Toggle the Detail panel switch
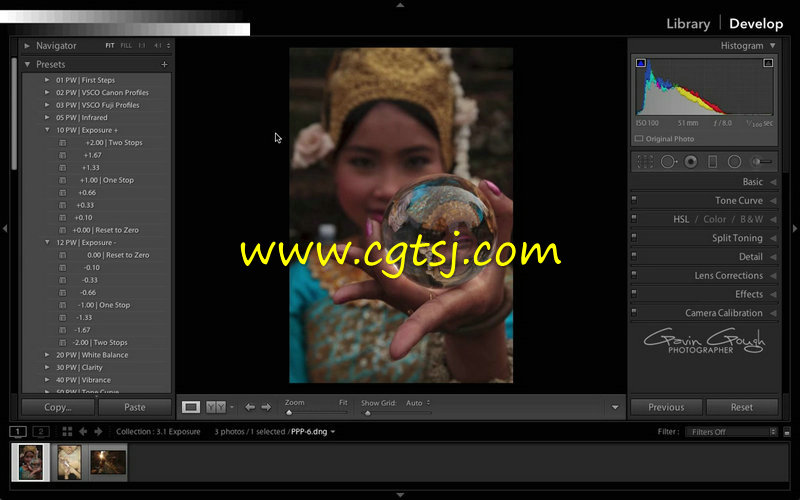Image resolution: width=800 pixels, height=500 pixels. click(634, 257)
